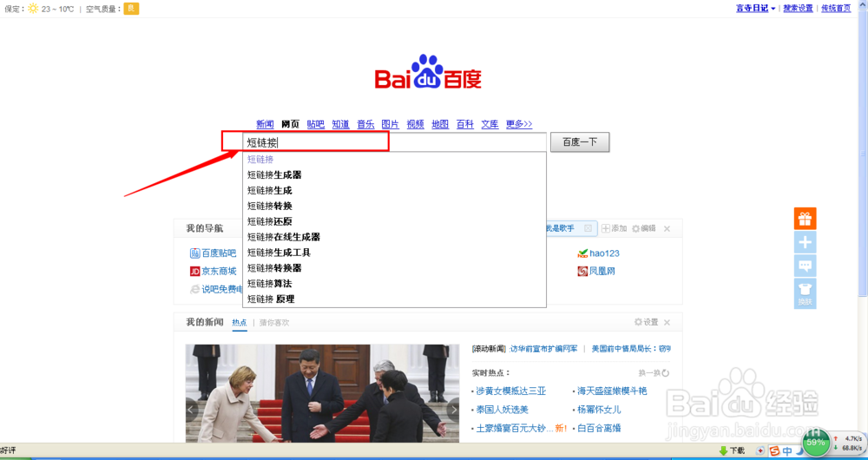This screenshot has height=460, width=868.
Task: Open the 言寺日记 account dropdown
Action: click(x=756, y=9)
